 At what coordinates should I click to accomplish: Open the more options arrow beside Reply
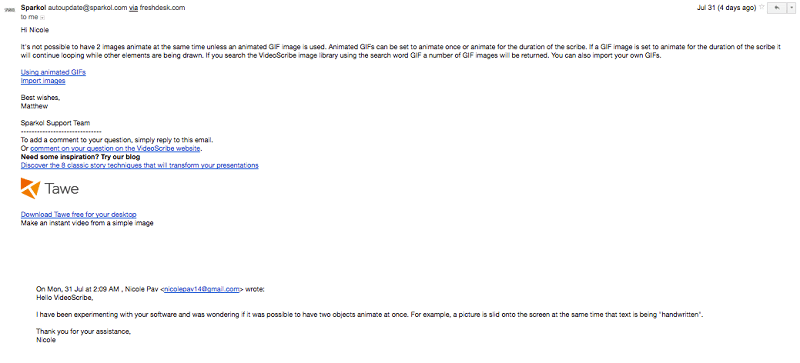tap(790, 8)
